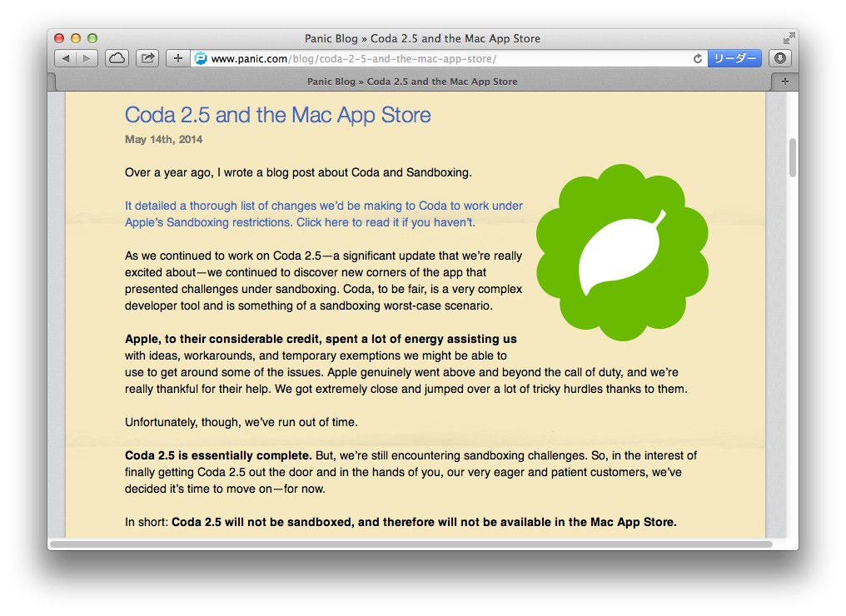This screenshot has width=846, height=616.
Task: Open the 'Coda 2.5 and the Mac App Store' headline link
Action: (278, 115)
